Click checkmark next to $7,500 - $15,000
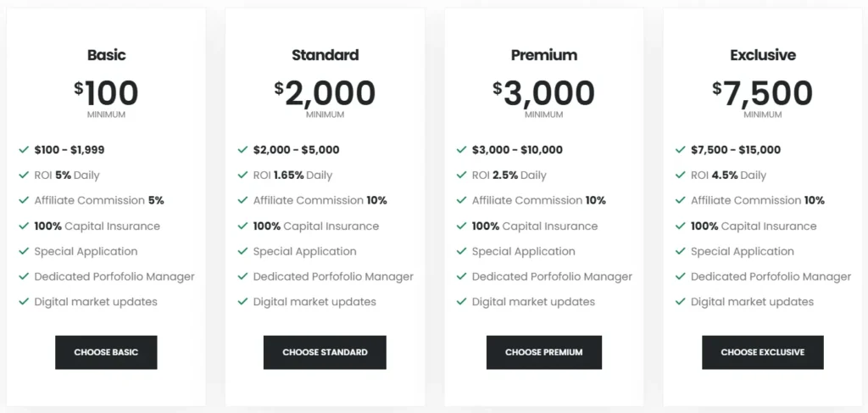 pos(680,150)
